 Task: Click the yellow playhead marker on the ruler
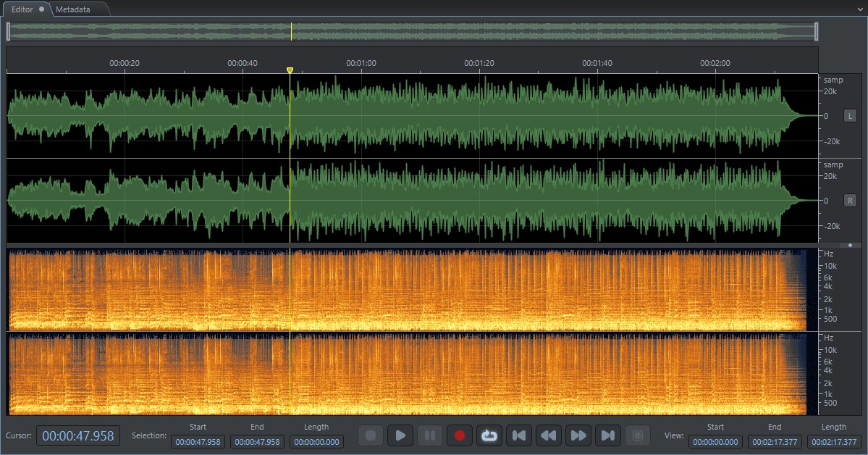pos(290,70)
